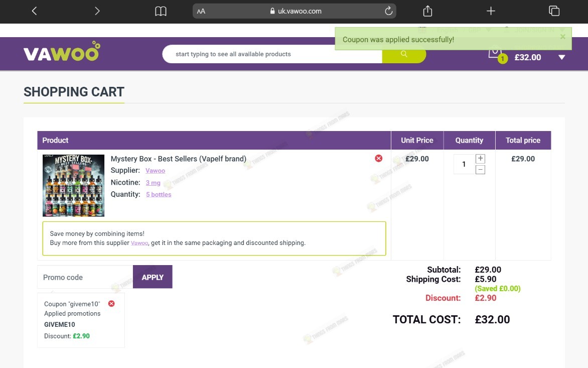Click the Total price column header
Image resolution: width=588 pixels, height=368 pixels.
tap(523, 140)
